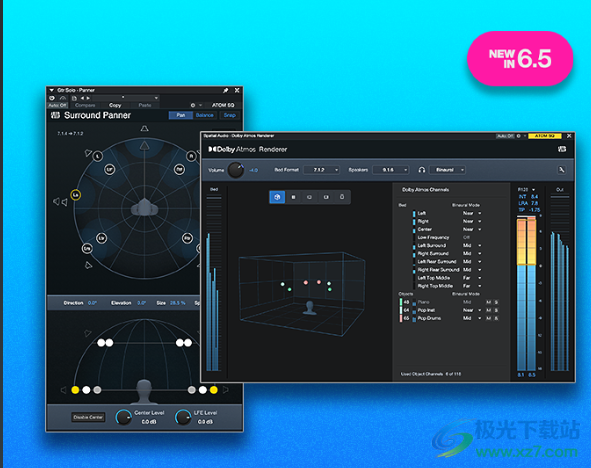
Task: Open the Panner preset name dropdown
Action: click(x=126, y=98)
